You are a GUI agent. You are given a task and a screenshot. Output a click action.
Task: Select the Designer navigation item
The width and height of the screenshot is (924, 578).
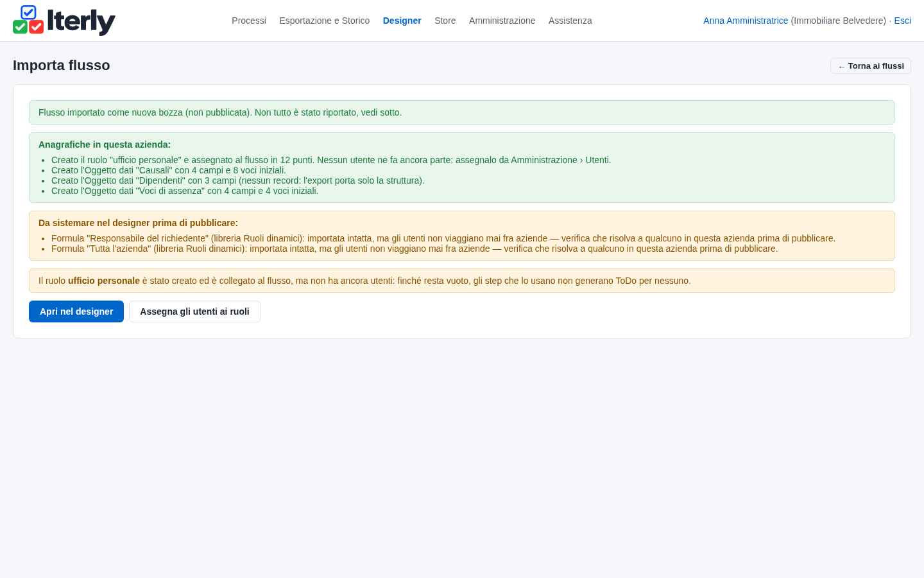(x=402, y=21)
